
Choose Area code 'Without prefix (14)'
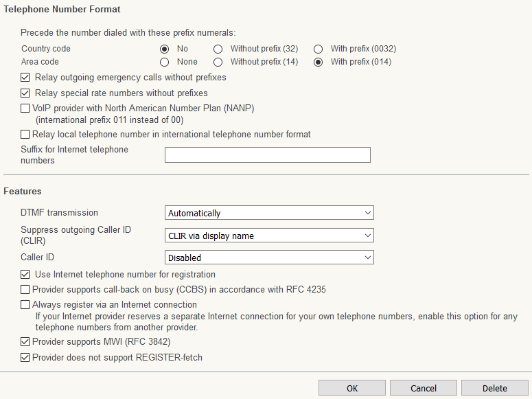(218, 62)
